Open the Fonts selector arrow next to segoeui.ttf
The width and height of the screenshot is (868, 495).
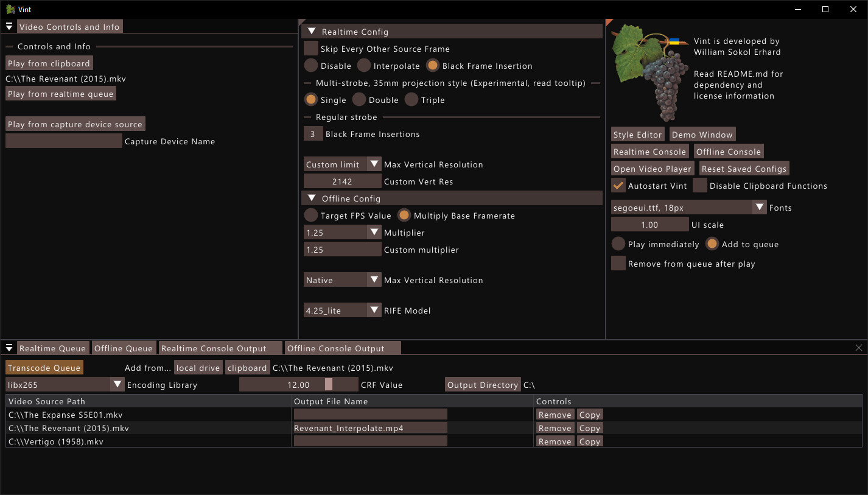[x=759, y=208]
